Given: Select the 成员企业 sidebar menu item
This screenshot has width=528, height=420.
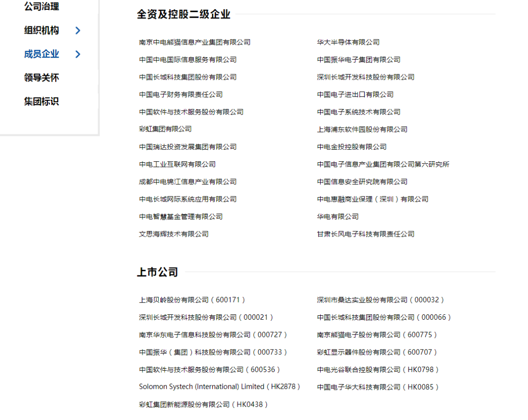Looking at the screenshot, I should pyautogui.click(x=42, y=54).
